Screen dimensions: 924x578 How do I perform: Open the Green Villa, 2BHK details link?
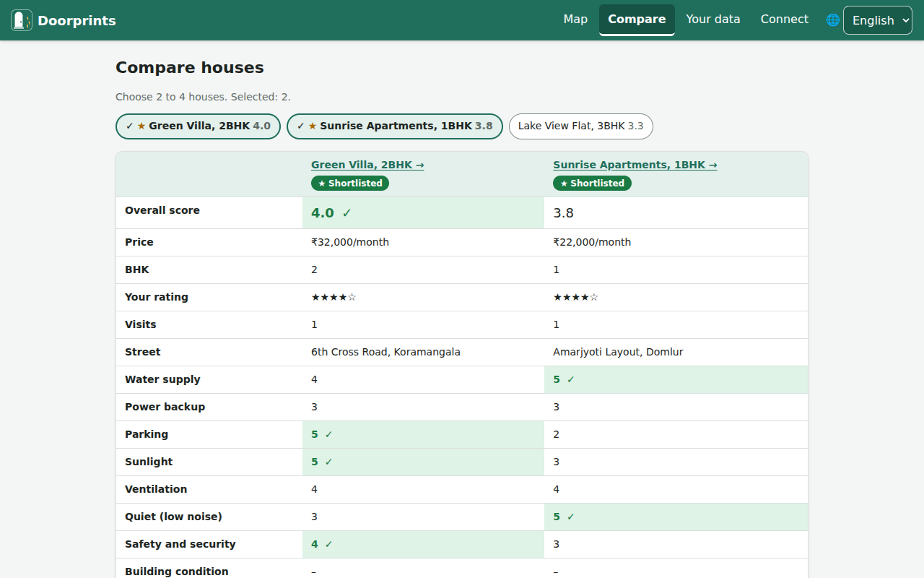click(367, 165)
